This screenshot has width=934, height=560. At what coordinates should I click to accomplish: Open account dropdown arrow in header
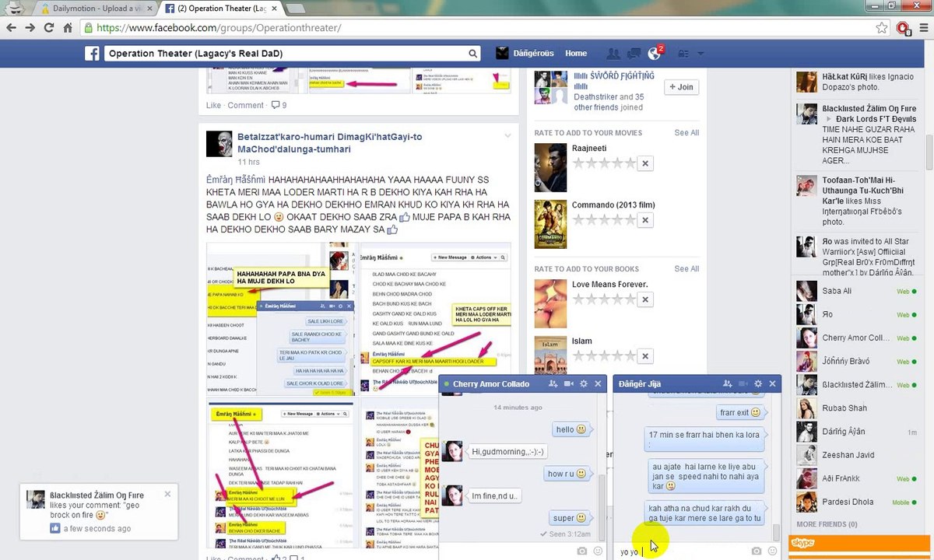click(x=700, y=54)
